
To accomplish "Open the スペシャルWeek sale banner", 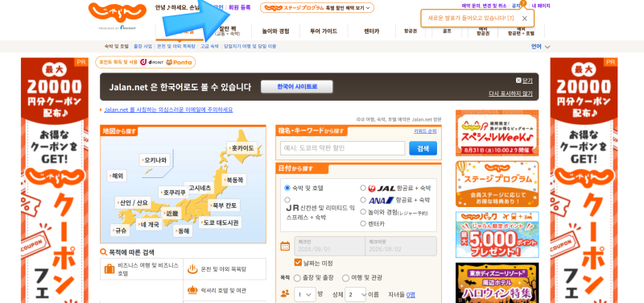I will (497, 133).
